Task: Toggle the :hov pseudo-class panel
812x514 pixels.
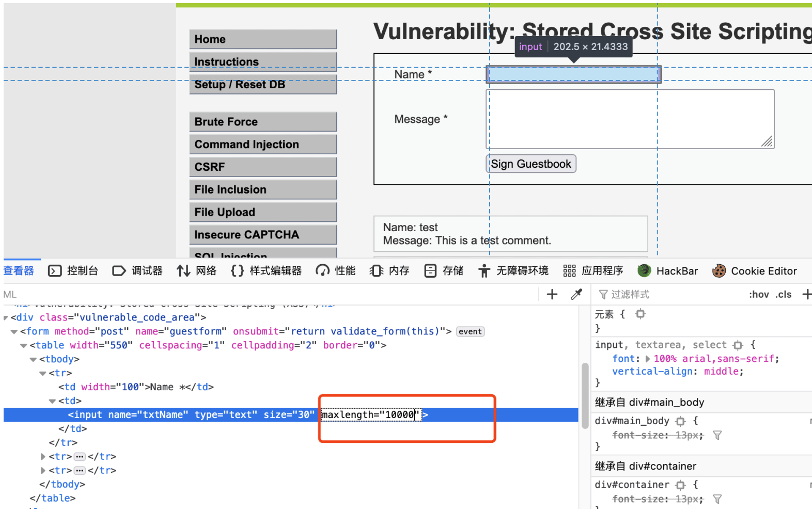Action: point(759,294)
